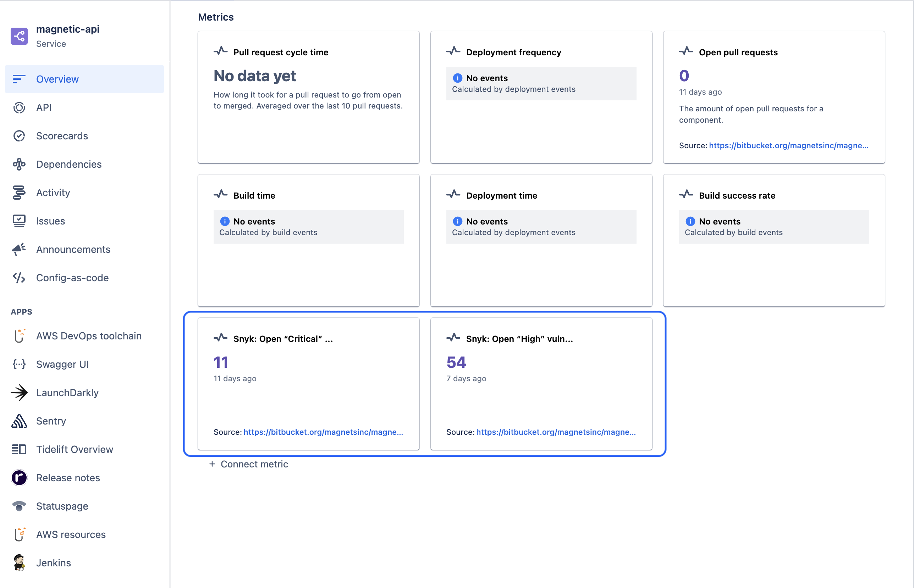This screenshot has width=914, height=588.
Task: Click the Announcements megaphone icon
Action: point(19,249)
